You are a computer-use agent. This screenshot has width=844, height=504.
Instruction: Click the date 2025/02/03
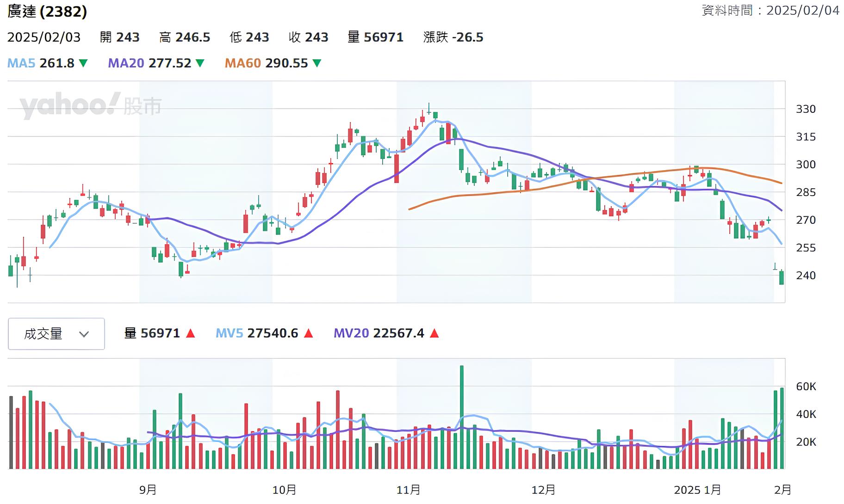coord(44,37)
